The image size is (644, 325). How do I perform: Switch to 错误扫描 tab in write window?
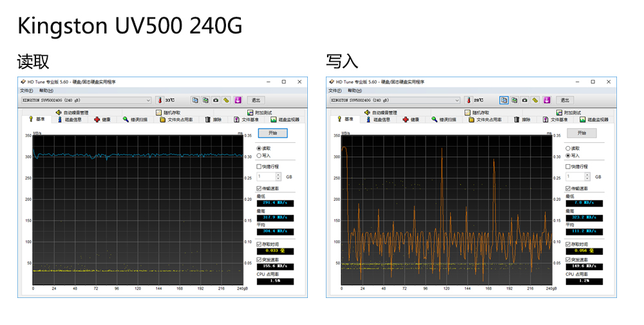(x=444, y=120)
